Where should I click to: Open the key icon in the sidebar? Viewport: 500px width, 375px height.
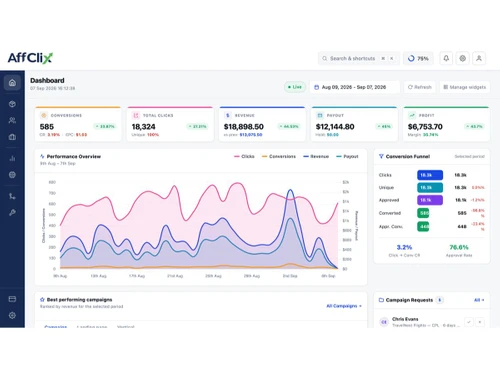tap(12, 213)
